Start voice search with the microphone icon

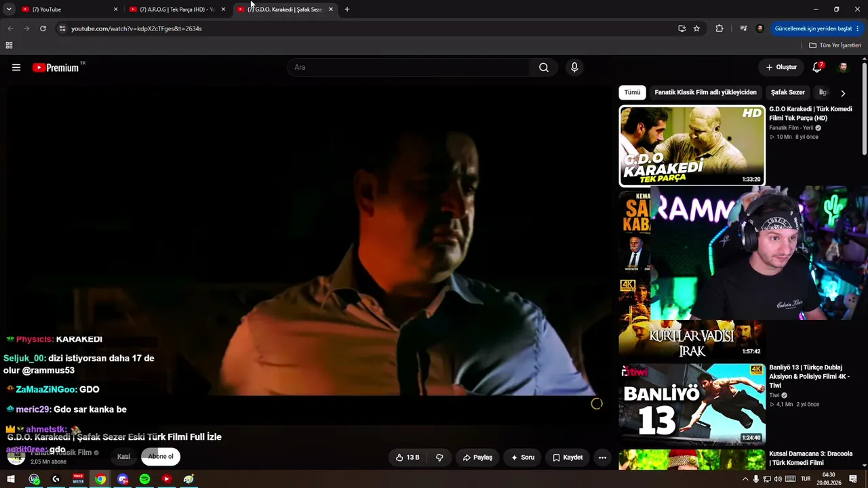click(x=574, y=67)
